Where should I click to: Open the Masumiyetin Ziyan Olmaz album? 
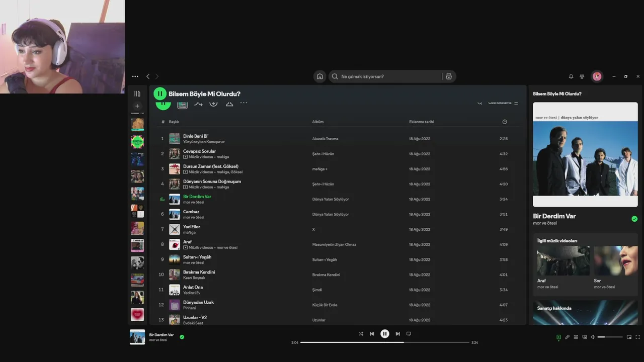(334, 244)
